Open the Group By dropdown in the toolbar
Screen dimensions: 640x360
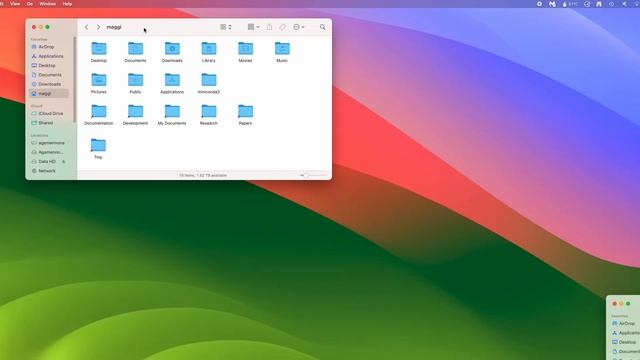(253, 27)
